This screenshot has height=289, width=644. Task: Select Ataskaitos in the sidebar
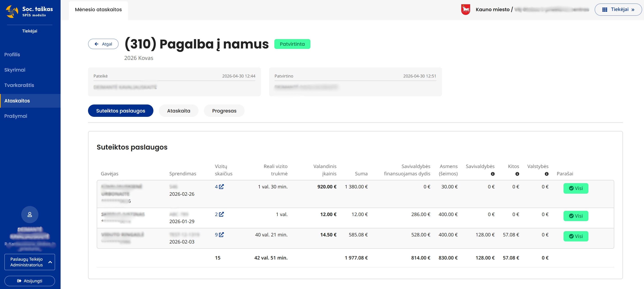(x=30, y=101)
